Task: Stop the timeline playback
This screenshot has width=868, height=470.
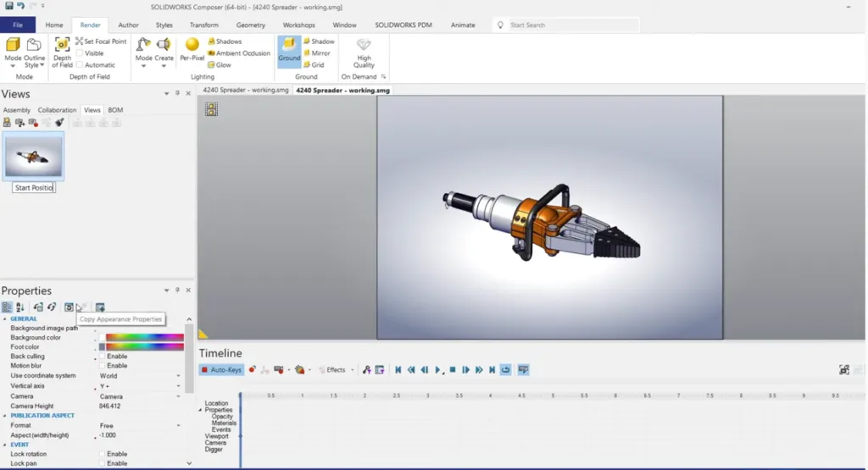Action: (x=453, y=370)
